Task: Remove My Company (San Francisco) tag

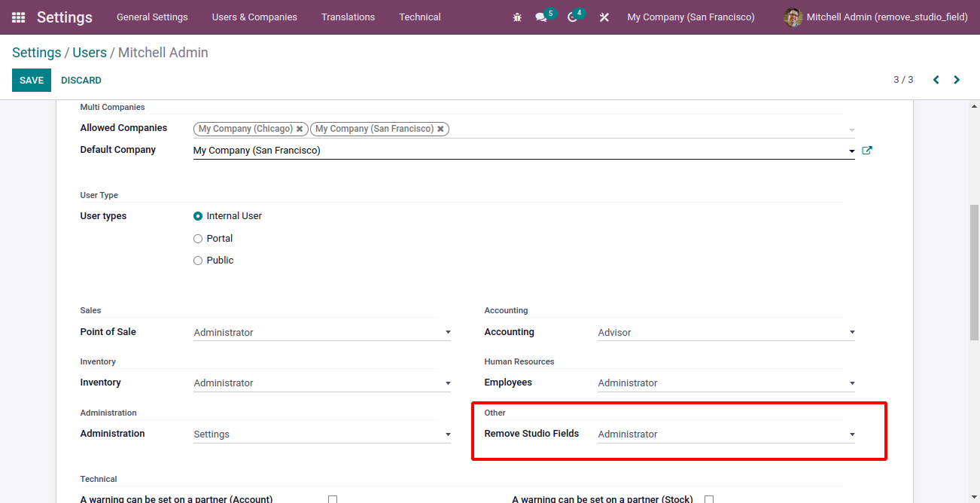Action: pos(440,129)
